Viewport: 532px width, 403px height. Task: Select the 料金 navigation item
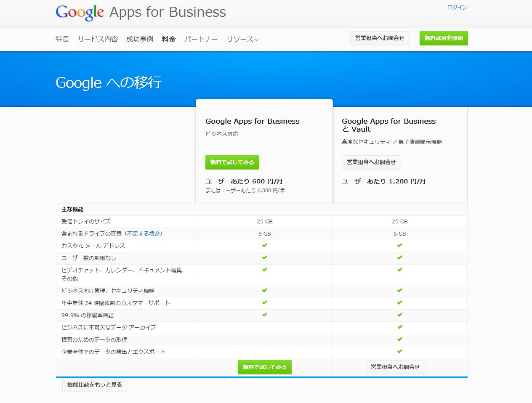pyautogui.click(x=169, y=39)
